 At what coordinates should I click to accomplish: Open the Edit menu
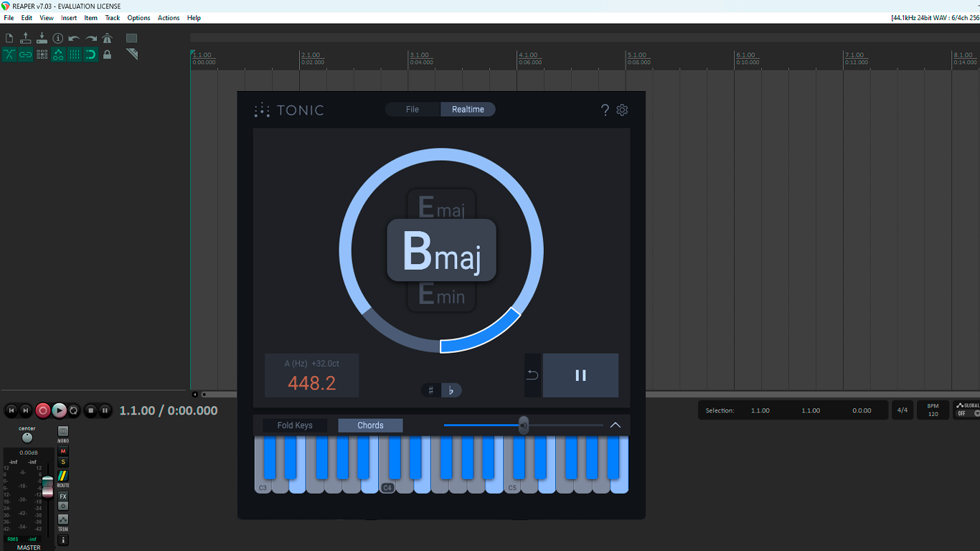pyautogui.click(x=27, y=18)
